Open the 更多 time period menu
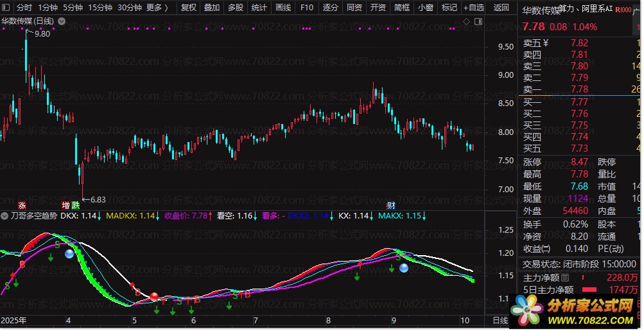This screenshot has height=331, width=644. point(157,8)
